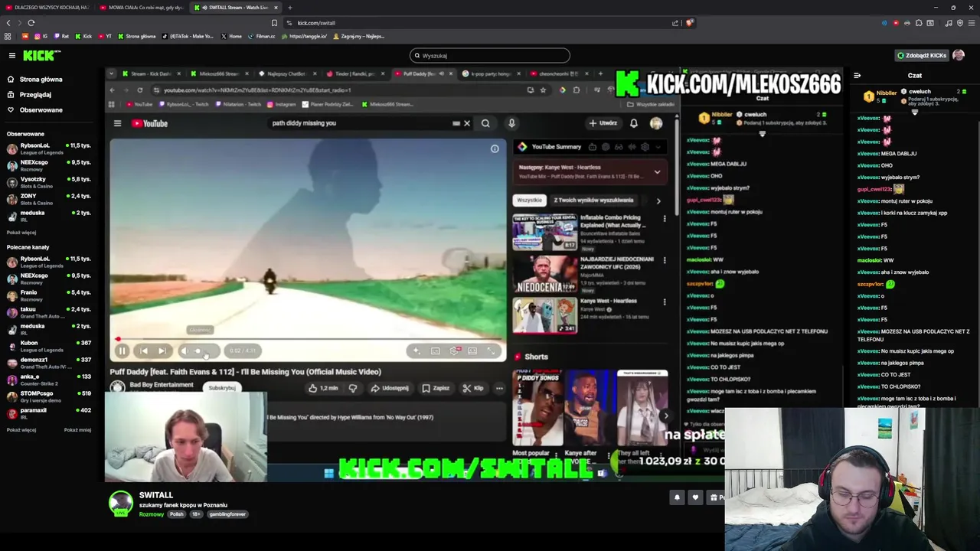Open Przeglądaj in the sidebar
This screenshot has height=551, width=980.
[29, 95]
